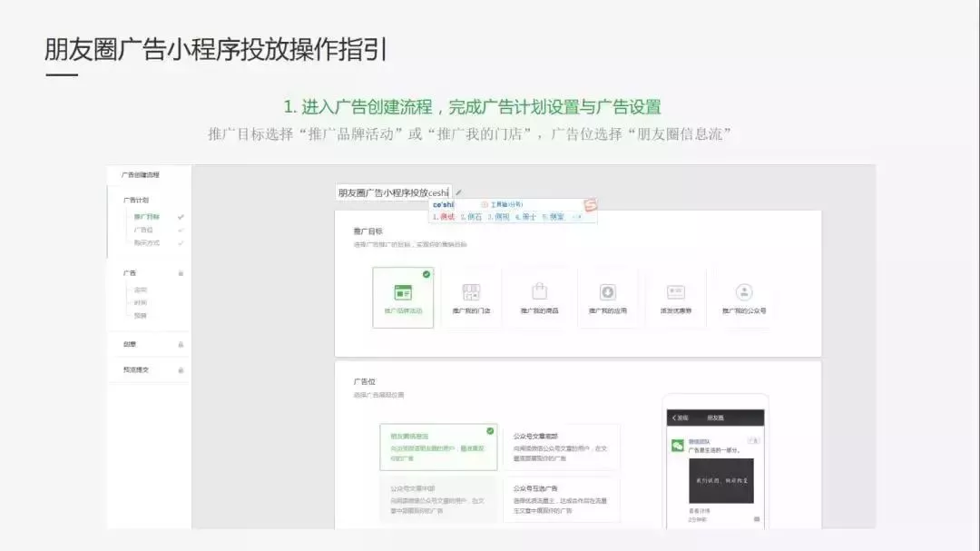Image resolution: width=980 pixels, height=551 pixels.
Task: Click the 广告位 section heading
Action: (365, 381)
